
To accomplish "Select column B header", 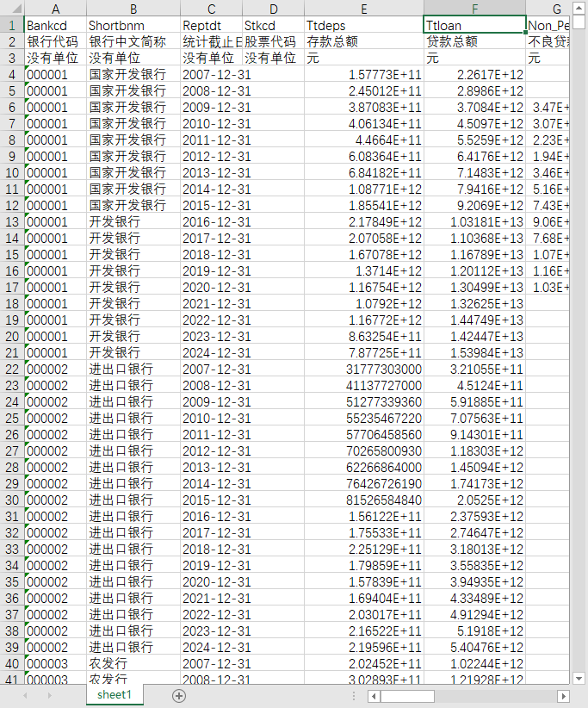I will (133, 9).
